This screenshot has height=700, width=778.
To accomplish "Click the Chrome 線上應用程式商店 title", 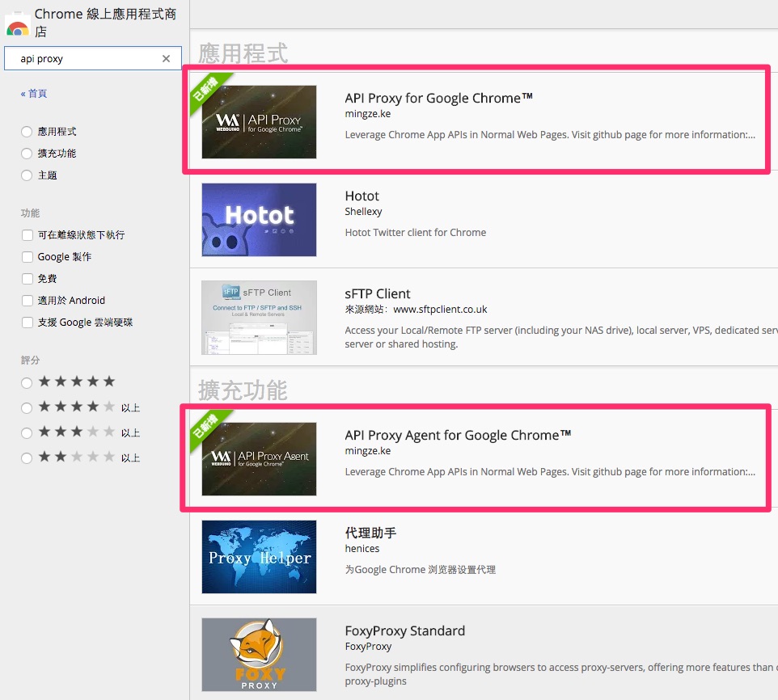I will (x=105, y=23).
